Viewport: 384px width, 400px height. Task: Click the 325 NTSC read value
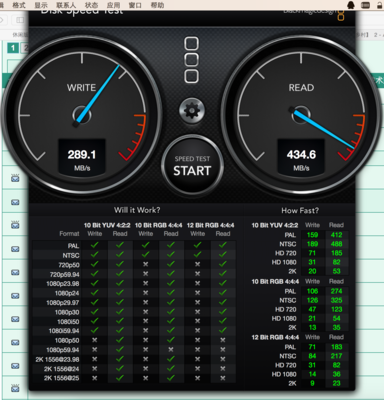click(337, 300)
